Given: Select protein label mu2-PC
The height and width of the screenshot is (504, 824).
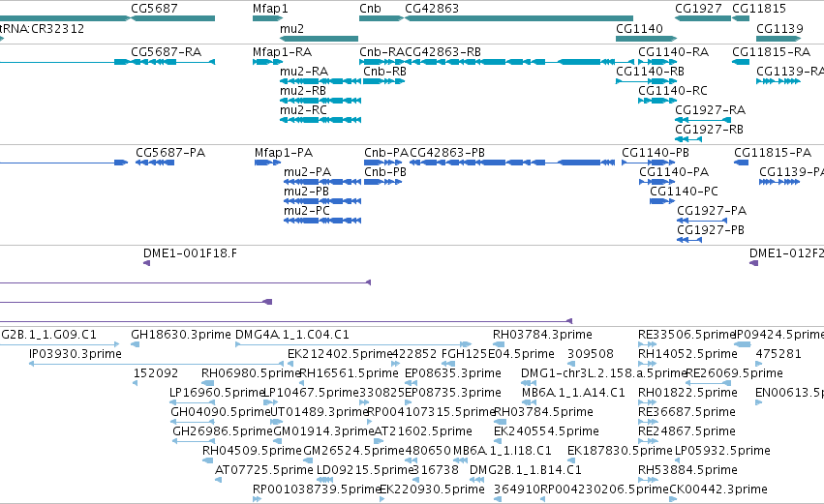Looking at the screenshot, I should click(x=307, y=211).
